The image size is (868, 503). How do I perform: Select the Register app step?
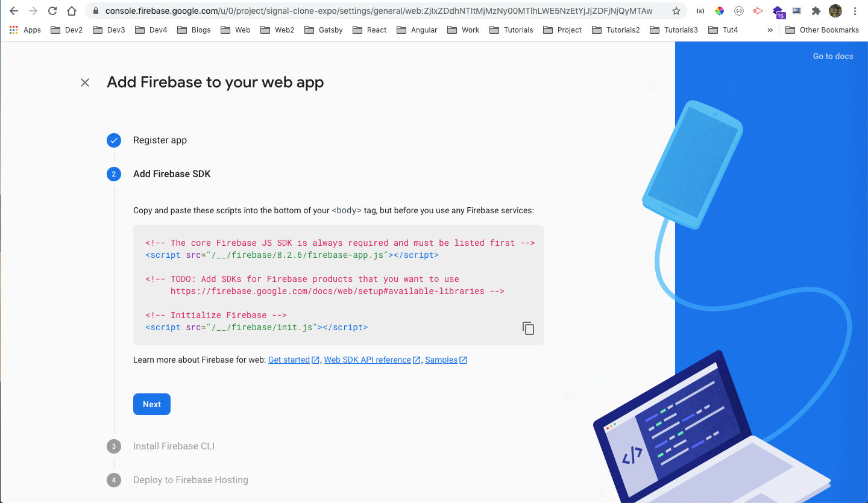[160, 140]
